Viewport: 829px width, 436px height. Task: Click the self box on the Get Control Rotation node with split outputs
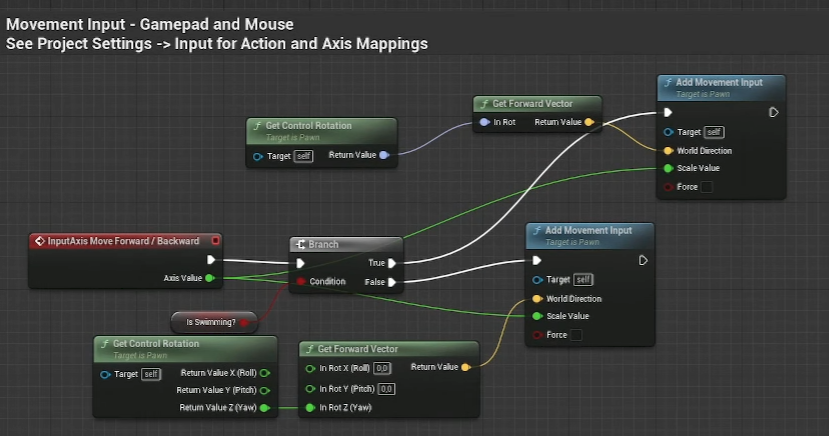151,374
